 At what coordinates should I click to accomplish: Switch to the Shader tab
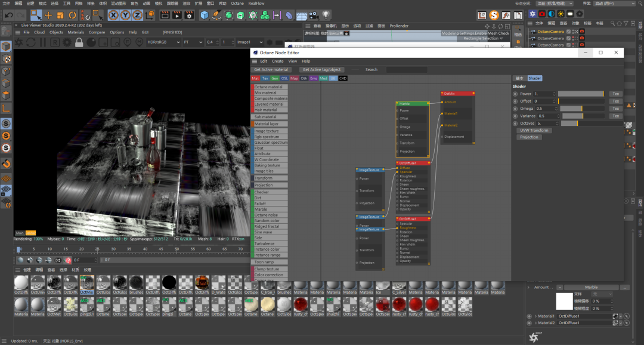(x=534, y=78)
